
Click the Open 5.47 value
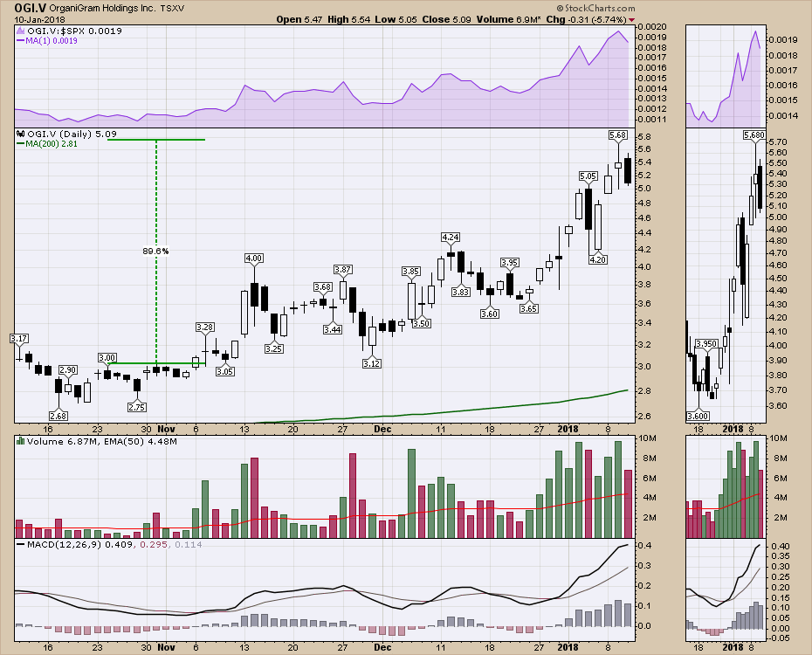(x=299, y=19)
